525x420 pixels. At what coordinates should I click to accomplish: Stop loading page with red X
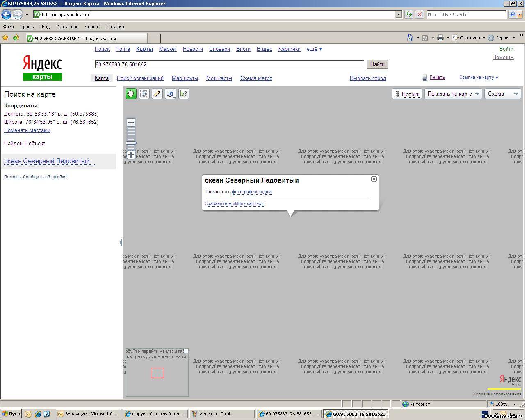(419, 14)
